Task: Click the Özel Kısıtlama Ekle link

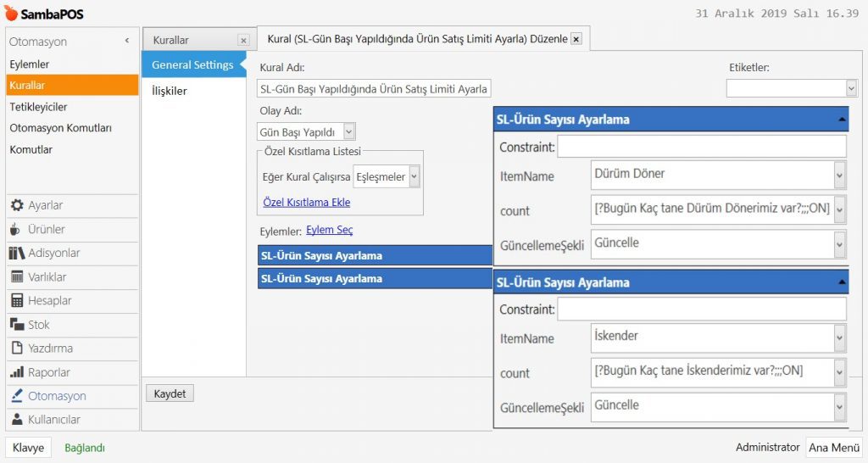Action: coord(306,203)
